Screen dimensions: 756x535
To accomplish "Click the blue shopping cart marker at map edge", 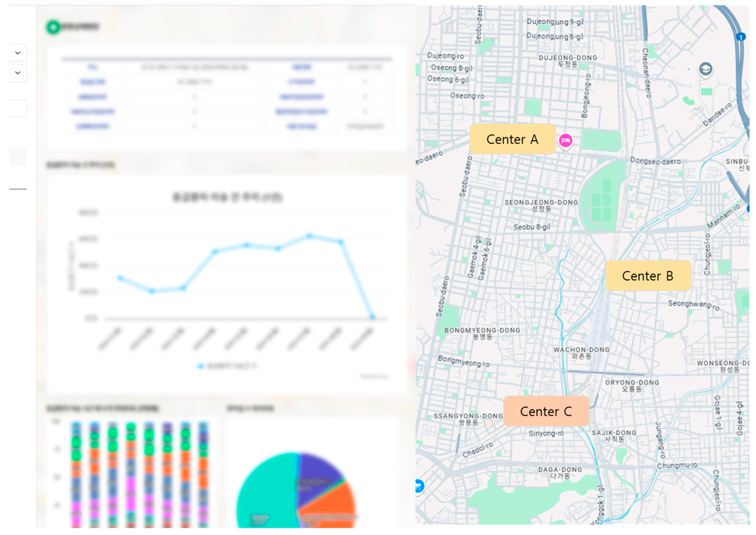I will point(419,486).
